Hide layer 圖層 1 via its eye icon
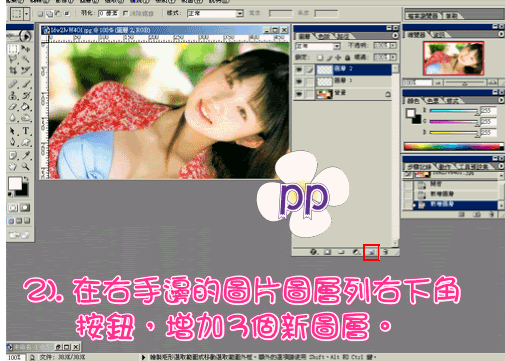The width and height of the screenshot is (505, 361). (x=299, y=81)
